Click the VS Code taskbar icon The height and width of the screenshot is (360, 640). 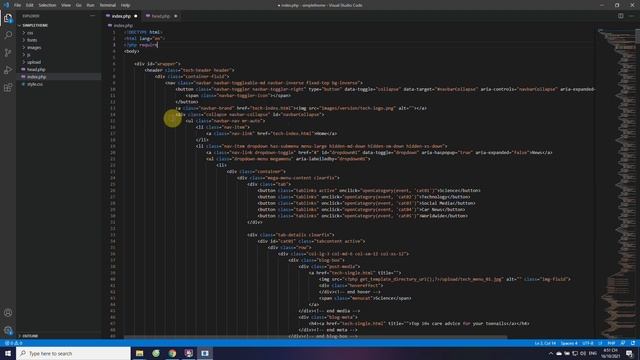pyautogui.click(x=205, y=353)
